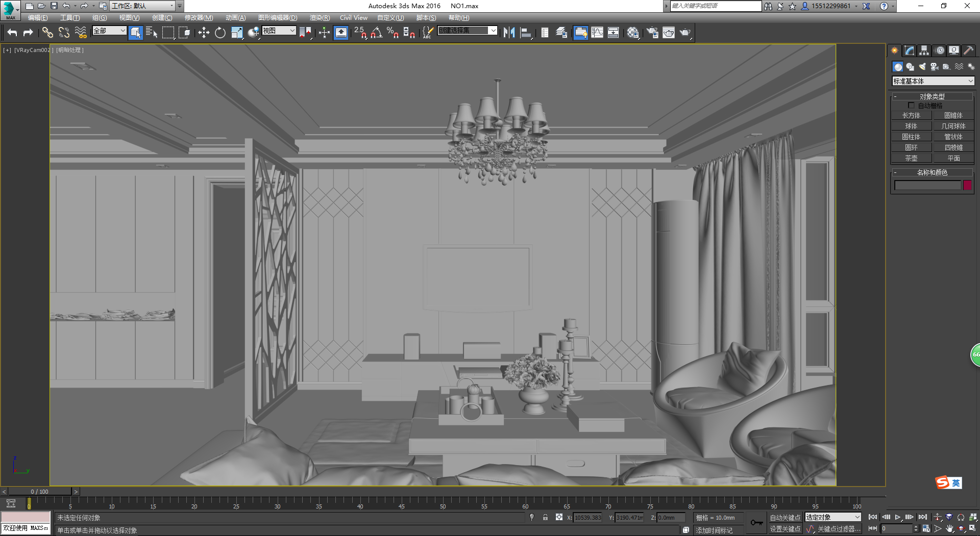Click the object color swatch
980x536 pixels.
tap(967, 185)
